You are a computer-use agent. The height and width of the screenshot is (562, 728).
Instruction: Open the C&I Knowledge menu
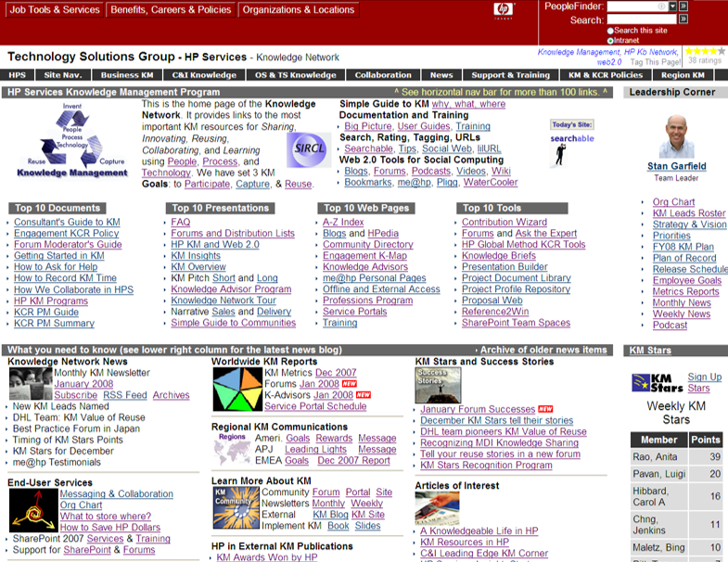pos(204,75)
